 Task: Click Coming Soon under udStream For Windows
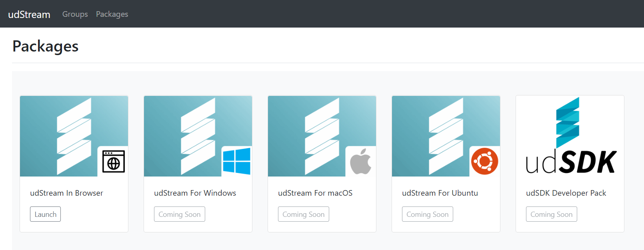coord(180,214)
